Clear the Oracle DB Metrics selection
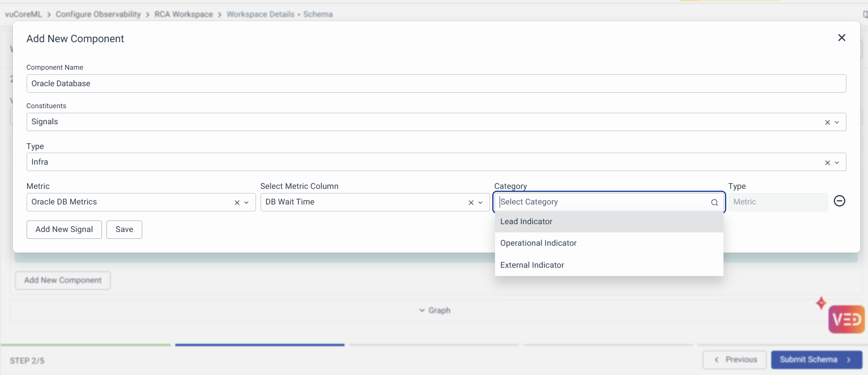 237,203
